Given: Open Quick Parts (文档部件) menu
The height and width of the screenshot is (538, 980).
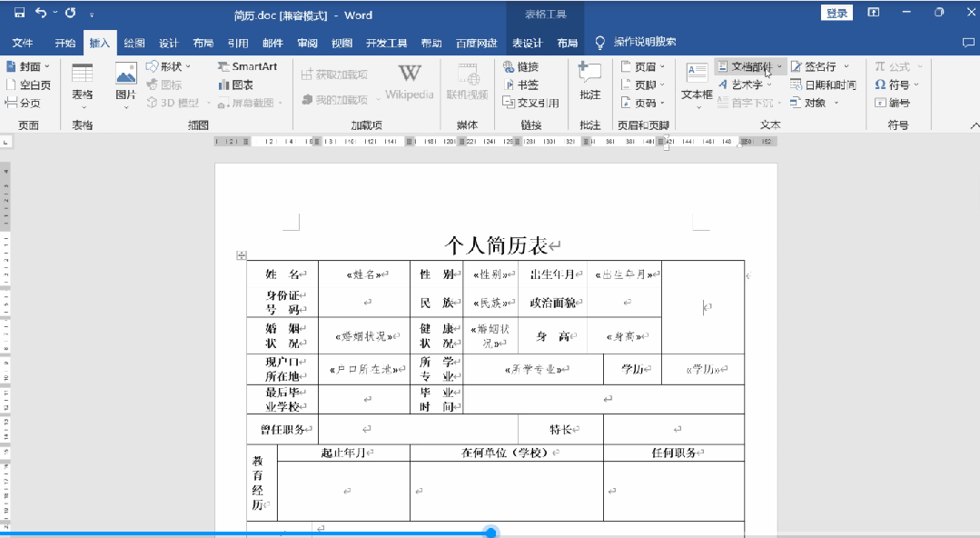Looking at the screenshot, I should tap(749, 66).
